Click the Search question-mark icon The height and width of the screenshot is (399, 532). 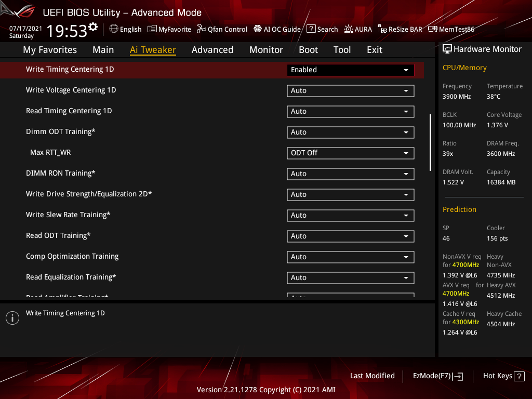coord(311,29)
